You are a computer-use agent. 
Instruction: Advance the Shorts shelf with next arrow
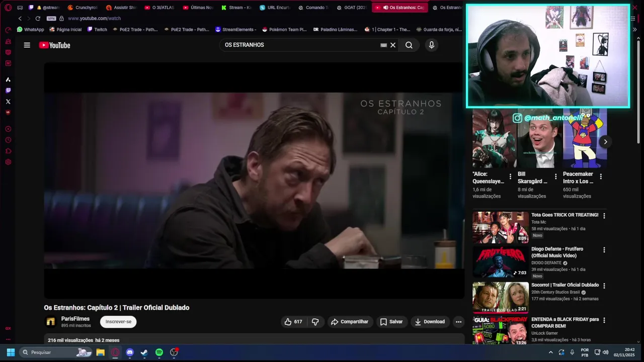(x=605, y=142)
